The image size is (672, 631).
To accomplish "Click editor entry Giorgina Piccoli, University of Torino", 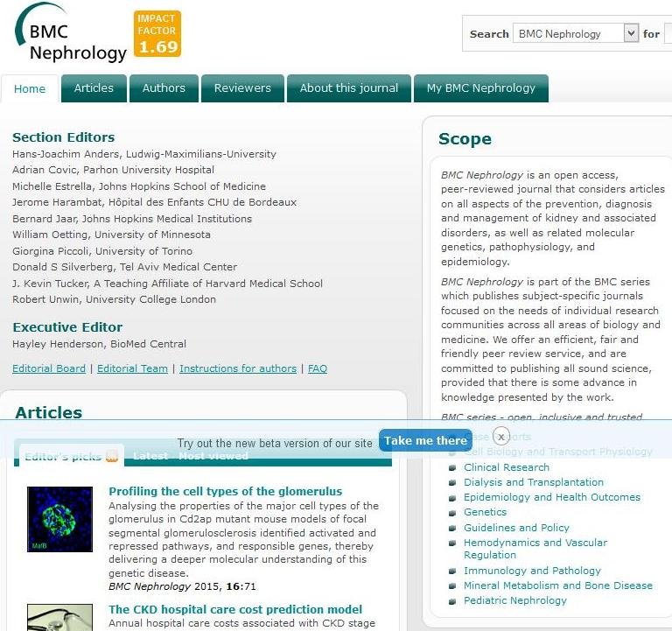I will point(102,251).
